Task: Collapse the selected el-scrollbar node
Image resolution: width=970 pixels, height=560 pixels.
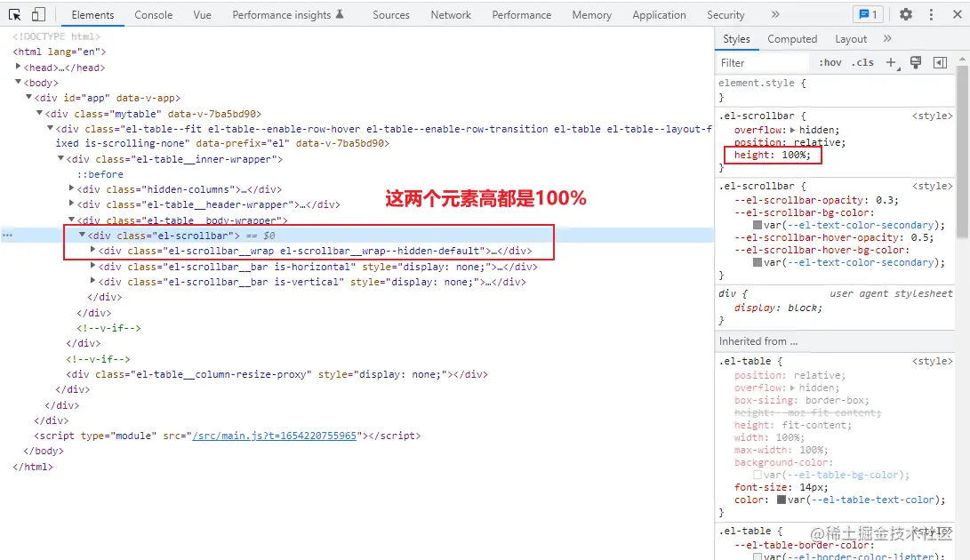Action: click(x=82, y=235)
